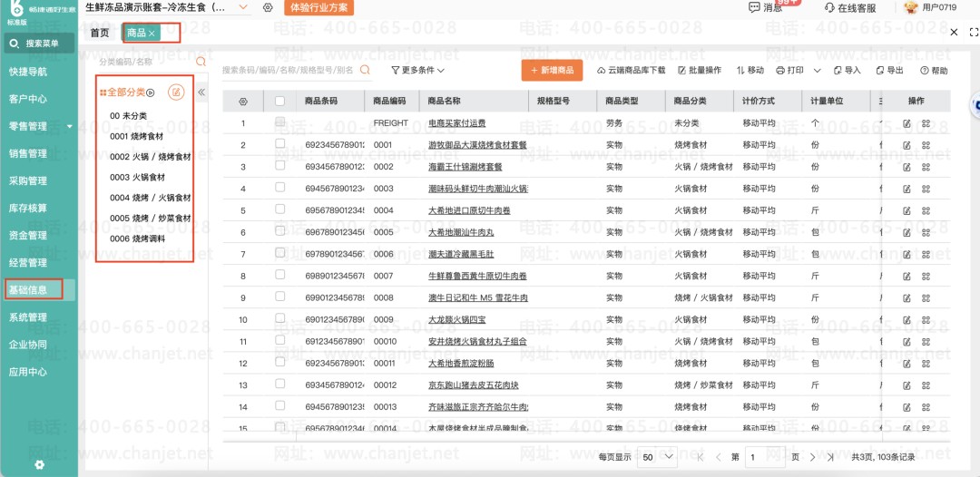Check the box for row 大龙燚火锅四宝
Viewport: 980px width, 477px height.
pos(280,318)
